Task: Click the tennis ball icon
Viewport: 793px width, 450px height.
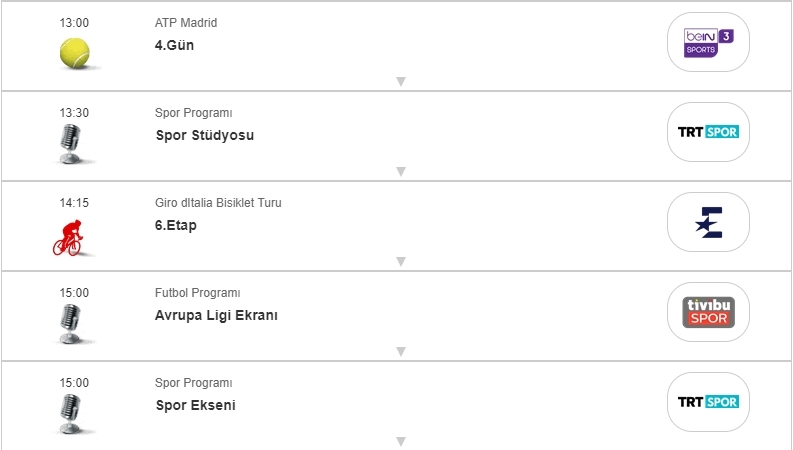Action: pyautogui.click(x=74, y=53)
